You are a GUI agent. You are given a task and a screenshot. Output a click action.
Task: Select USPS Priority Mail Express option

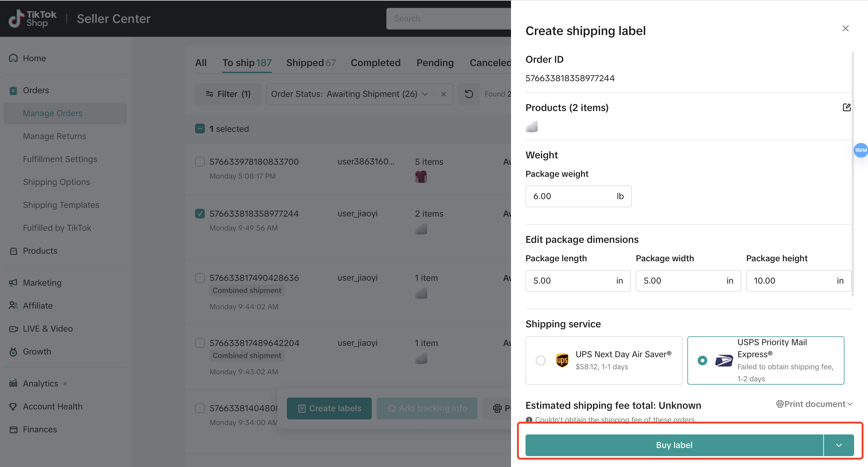pyautogui.click(x=702, y=361)
